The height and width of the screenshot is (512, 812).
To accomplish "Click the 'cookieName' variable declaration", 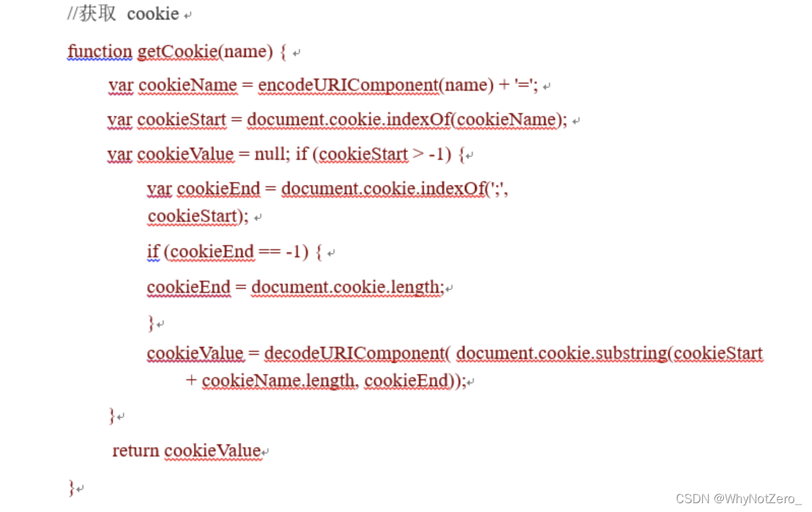I will click(x=188, y=85).
